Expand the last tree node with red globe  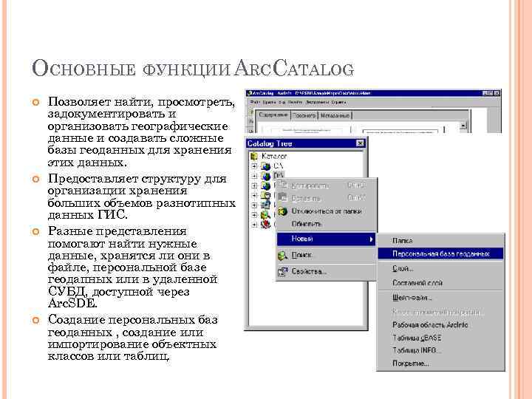pos(254,225)
